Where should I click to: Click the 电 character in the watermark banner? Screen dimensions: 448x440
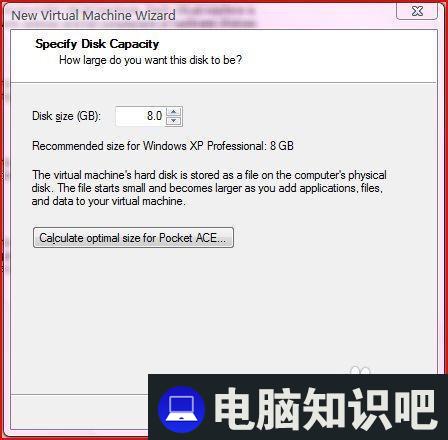[x=236, y=409]
